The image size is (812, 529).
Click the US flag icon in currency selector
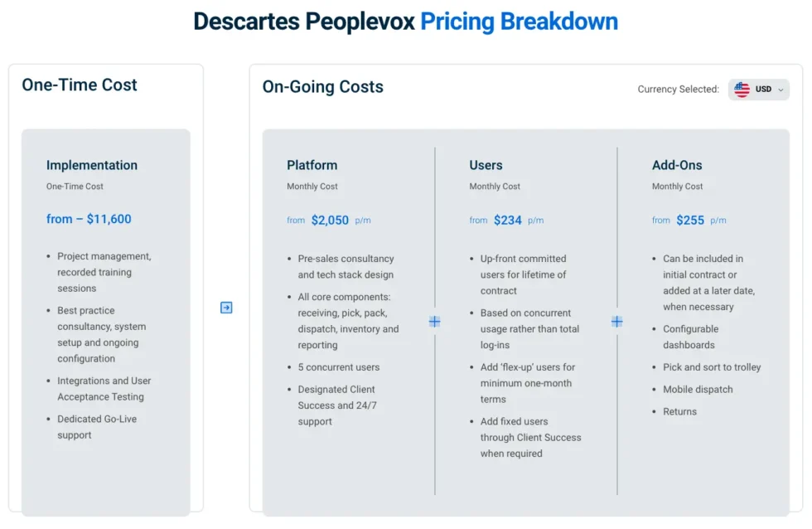click(741, 89)
